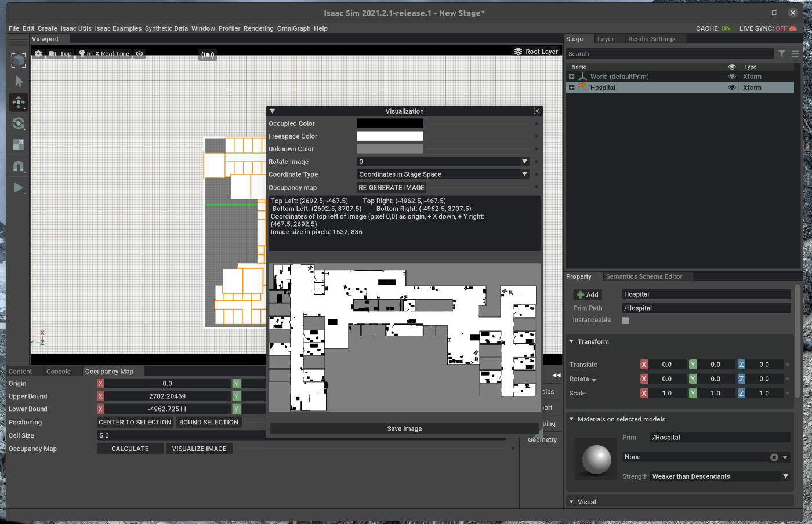Click the Add plus button in Property
812x524 pixels.
click(x=588, y=294)
